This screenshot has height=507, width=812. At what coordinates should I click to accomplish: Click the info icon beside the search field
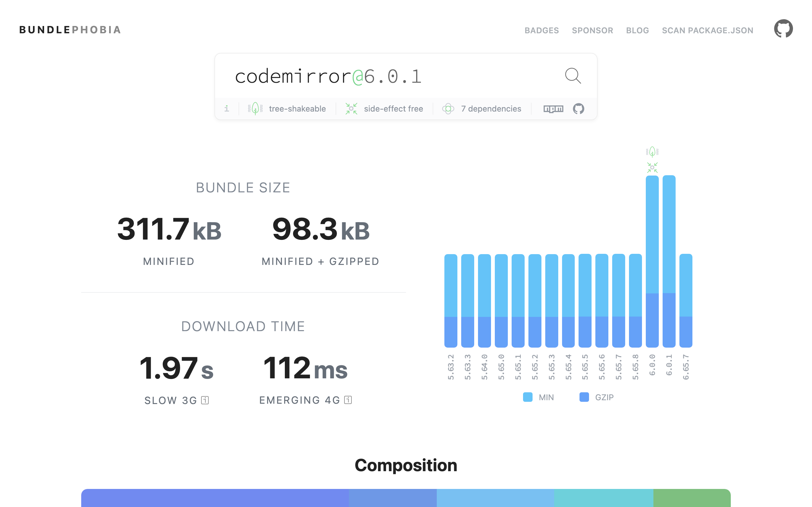point(227,108)
